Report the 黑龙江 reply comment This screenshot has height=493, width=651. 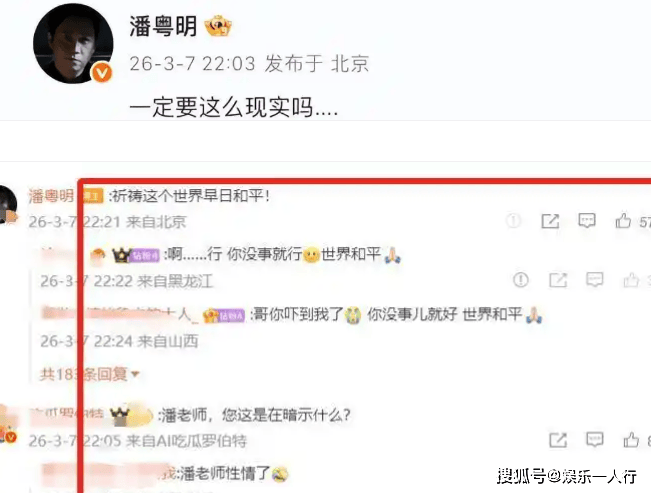[521, 280]
